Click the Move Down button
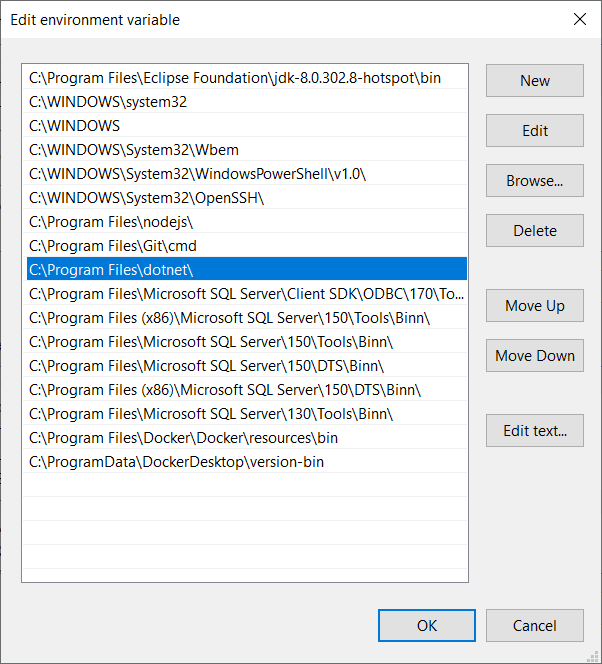This screenshot has width=602, height=664. click(x=535, y=356)
